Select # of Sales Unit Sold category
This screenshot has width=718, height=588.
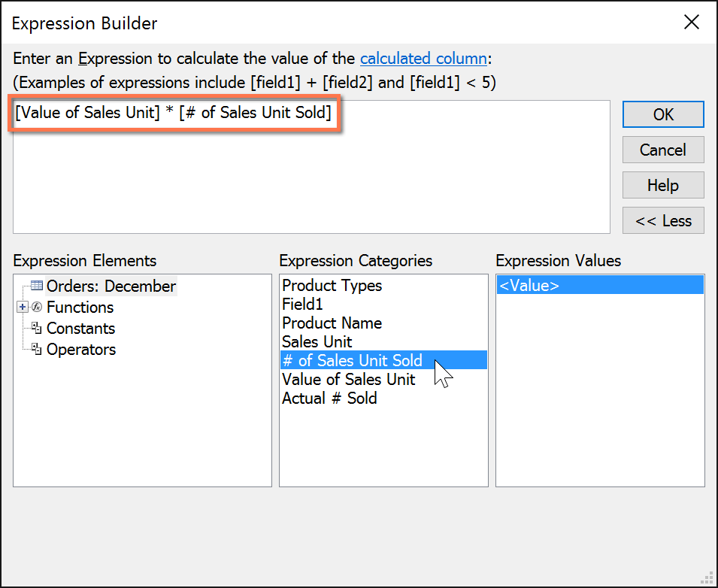click(x=352, y=360)
